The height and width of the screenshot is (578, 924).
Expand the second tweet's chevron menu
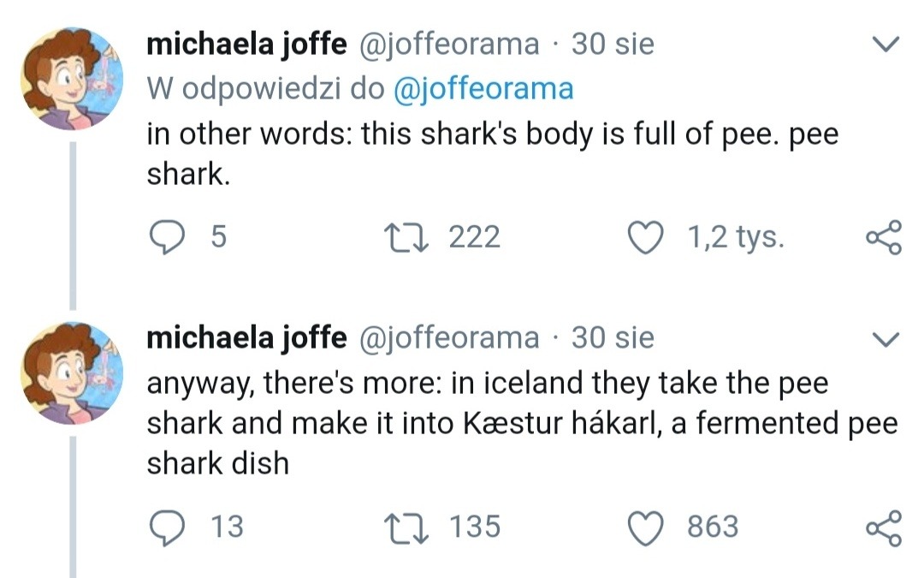(x=885, y=339)
